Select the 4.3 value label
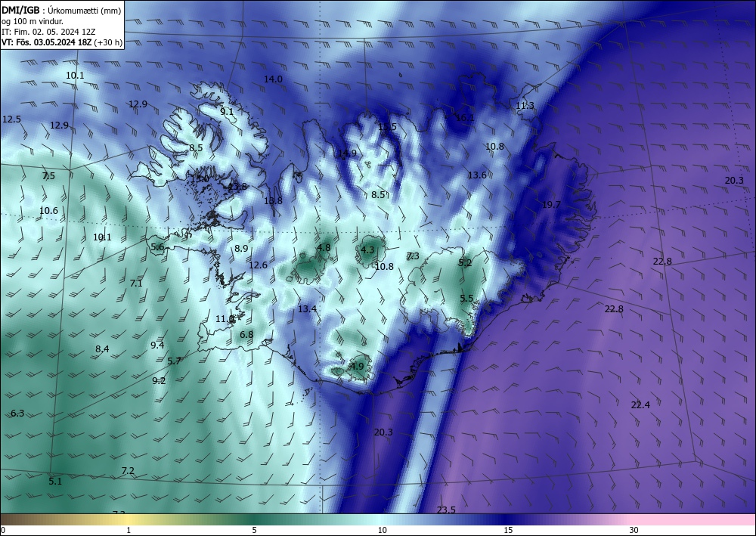 click(x=367, y=249)
